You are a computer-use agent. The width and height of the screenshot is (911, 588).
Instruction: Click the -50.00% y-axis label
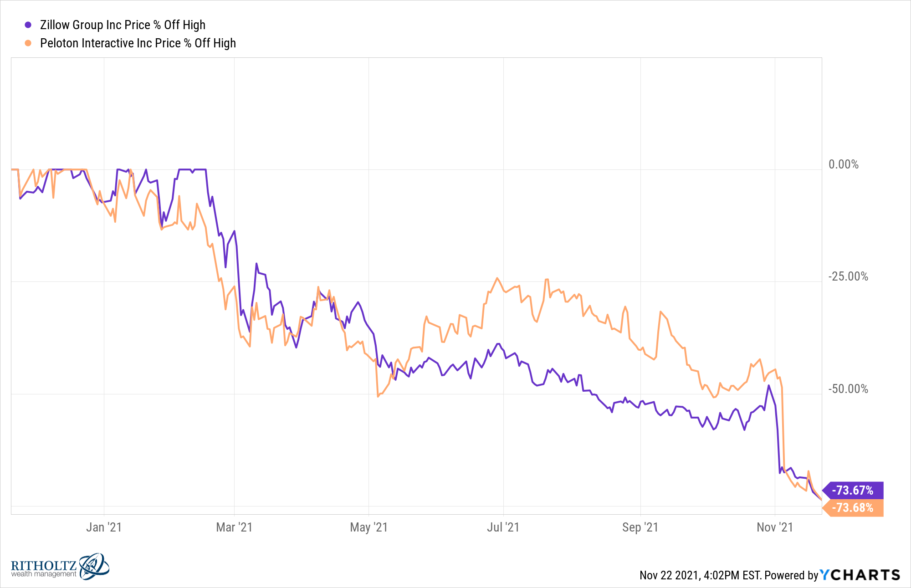tap(848, 389)
